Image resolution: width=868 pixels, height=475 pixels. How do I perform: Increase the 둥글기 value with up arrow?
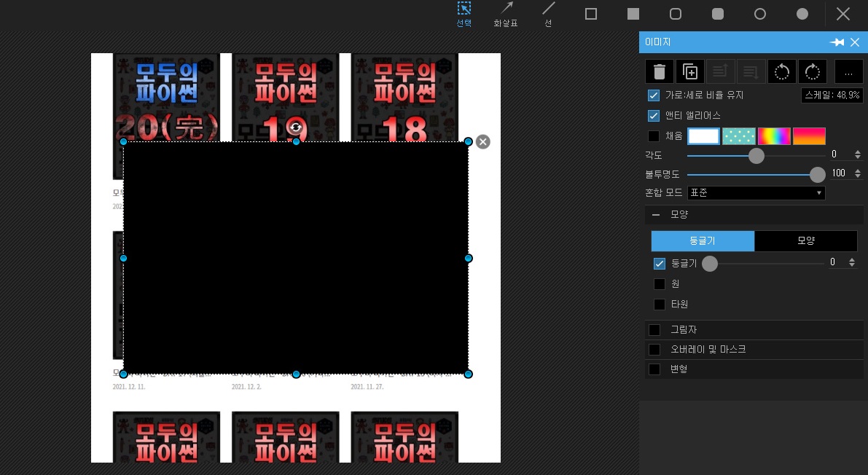pyautogui.click(x=851, y=259)
